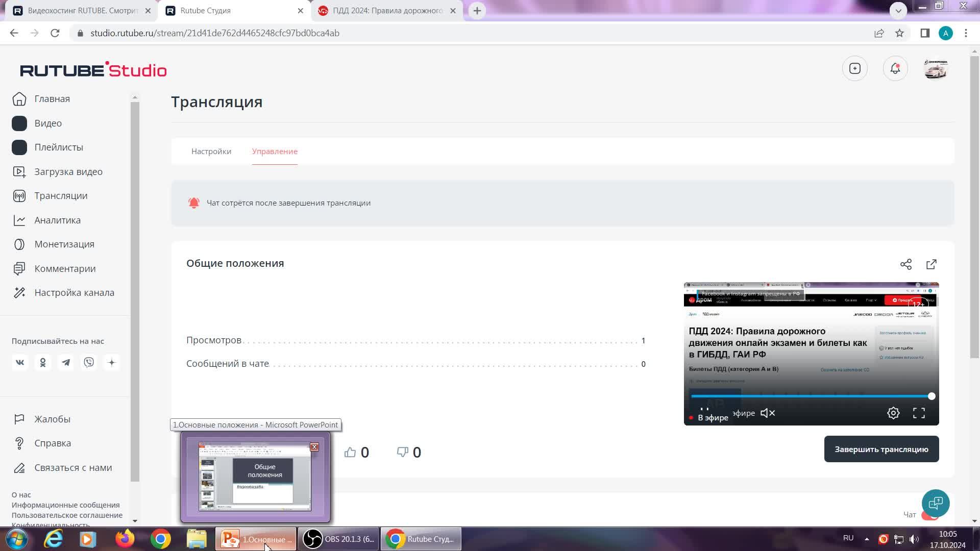Open channel avatar account menu

pos(936,68)
